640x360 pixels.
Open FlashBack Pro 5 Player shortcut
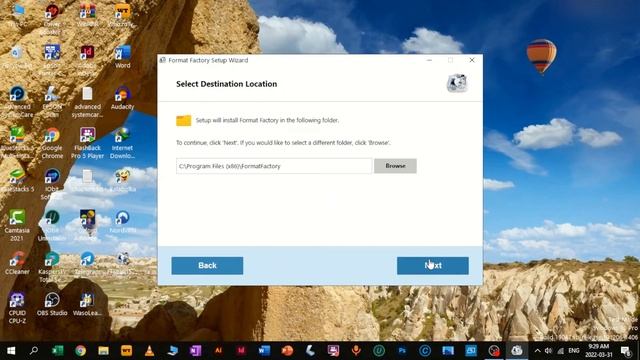[x=87, y=144]
